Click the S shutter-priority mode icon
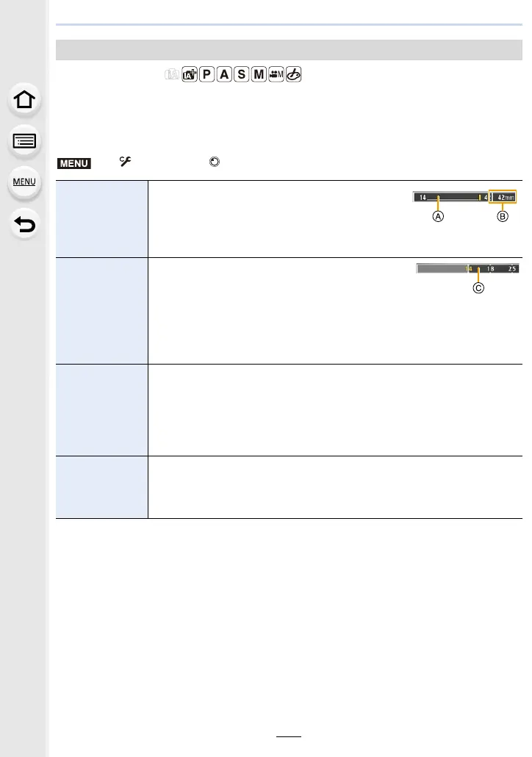Image resolution: width=532 pixels, height=757 pixels. click(241, 74)
